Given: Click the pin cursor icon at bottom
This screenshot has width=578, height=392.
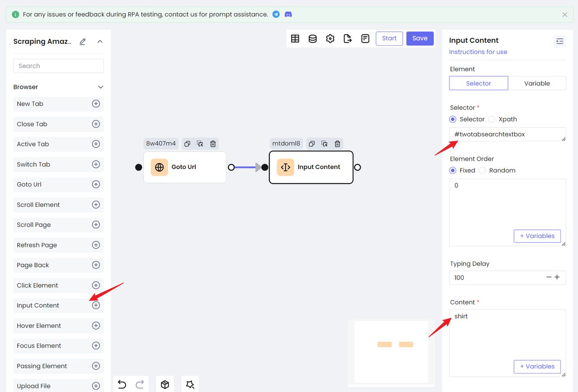Looking at the screenshot, I should click(190, 384).
